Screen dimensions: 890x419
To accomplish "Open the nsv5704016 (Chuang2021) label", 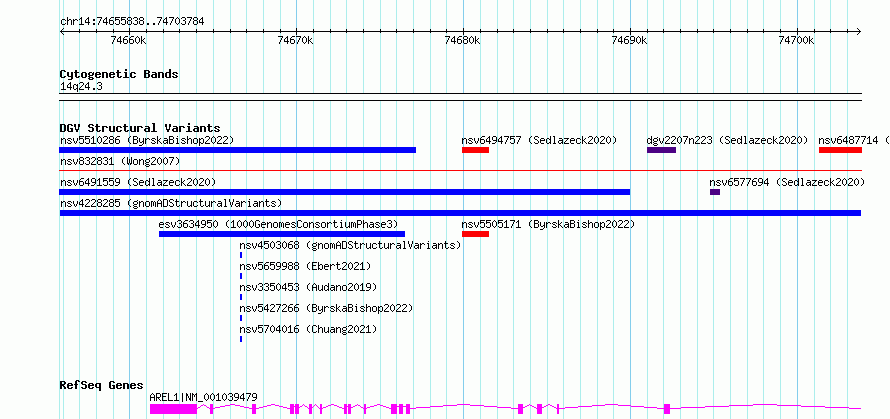I will coord(308,329).
